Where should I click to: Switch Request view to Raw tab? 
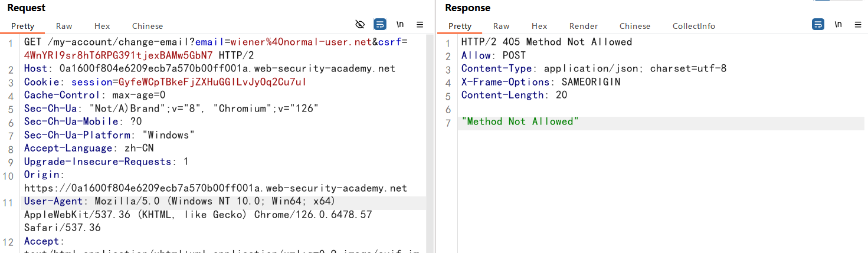point(64,26)
